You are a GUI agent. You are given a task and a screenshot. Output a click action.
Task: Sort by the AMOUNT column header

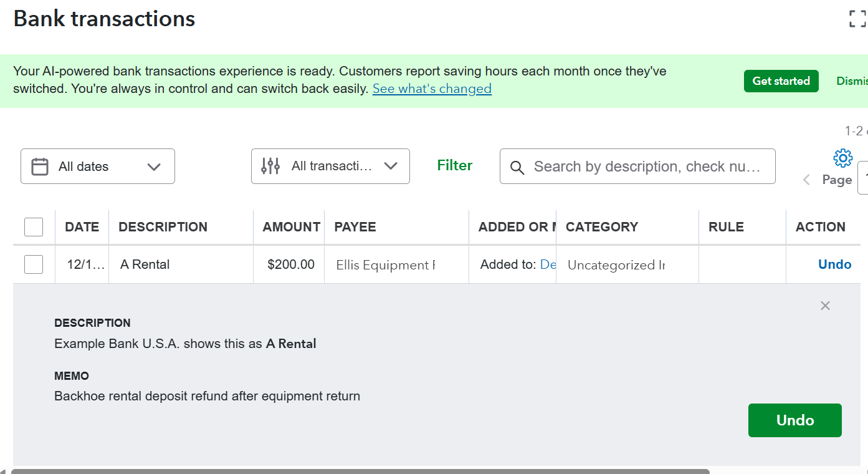point(291,227)
